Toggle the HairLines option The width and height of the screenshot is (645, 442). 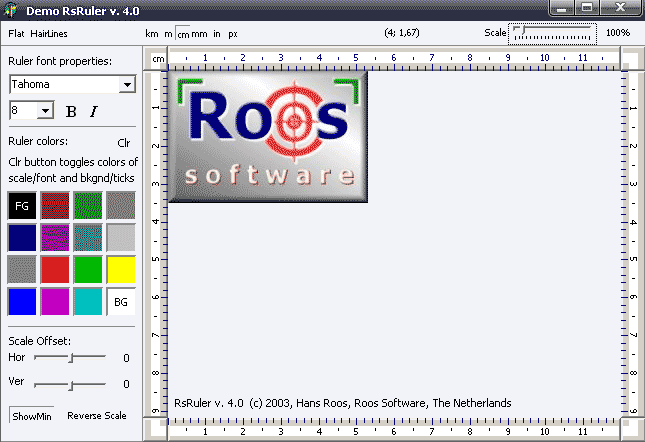coord(49,34)
